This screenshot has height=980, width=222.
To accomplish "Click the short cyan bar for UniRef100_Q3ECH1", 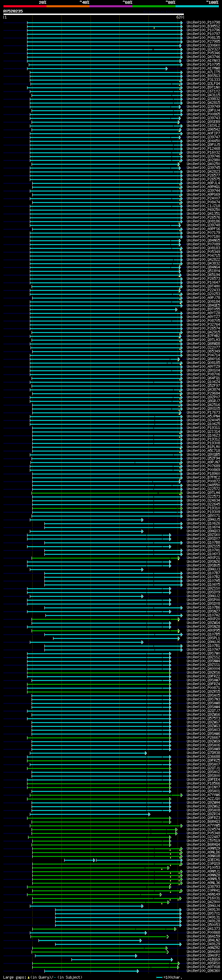I will tap(79, 860).
